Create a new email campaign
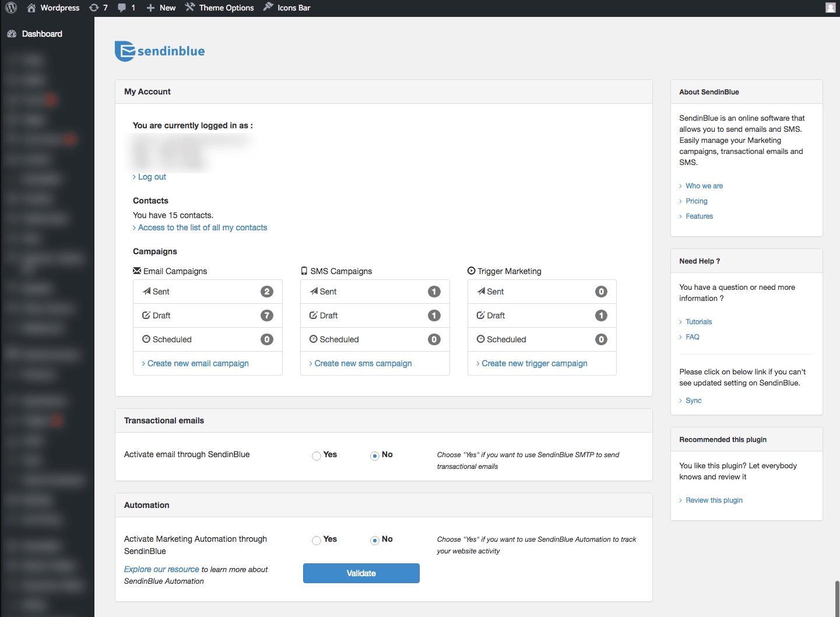Viewport: 840px width, 617px height. pos(198,363)
